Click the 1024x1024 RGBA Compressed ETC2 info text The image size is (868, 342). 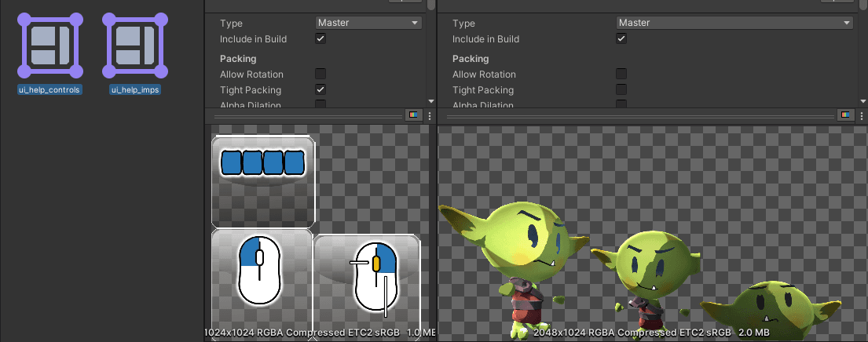(x=320, y=333)
